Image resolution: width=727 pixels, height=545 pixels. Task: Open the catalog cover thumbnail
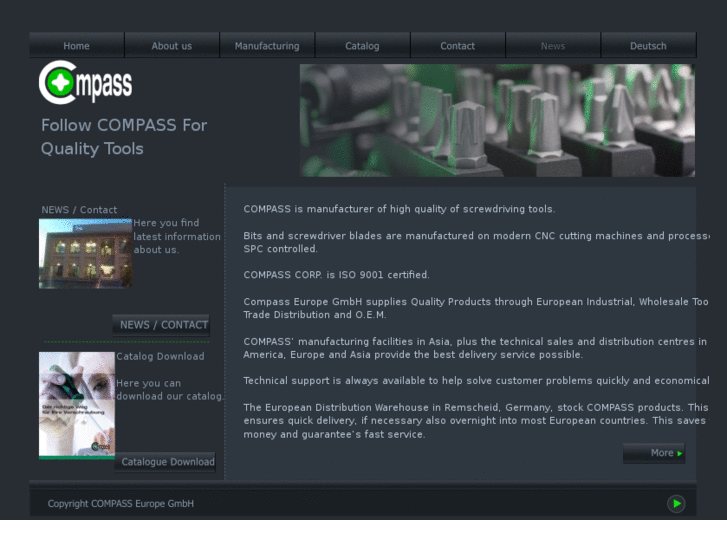[77, 405]
